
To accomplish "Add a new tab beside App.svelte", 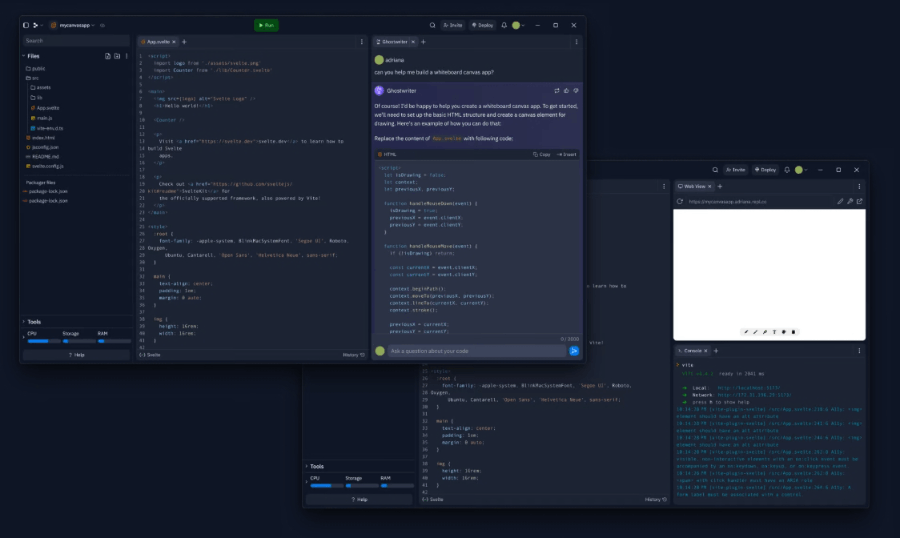I will (x=184, y=42).
